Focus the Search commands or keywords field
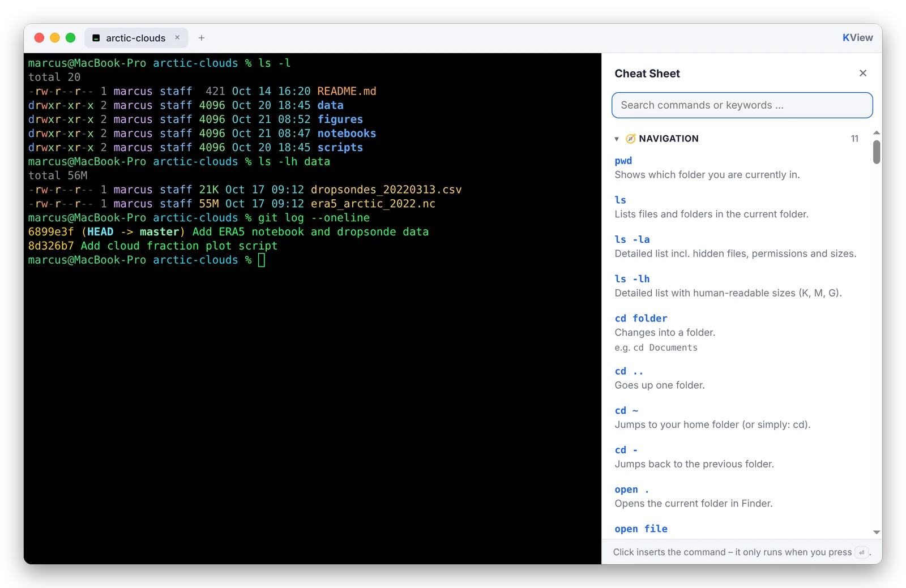The height and width of the screenshot is (588, 906). tap(742, 105)
